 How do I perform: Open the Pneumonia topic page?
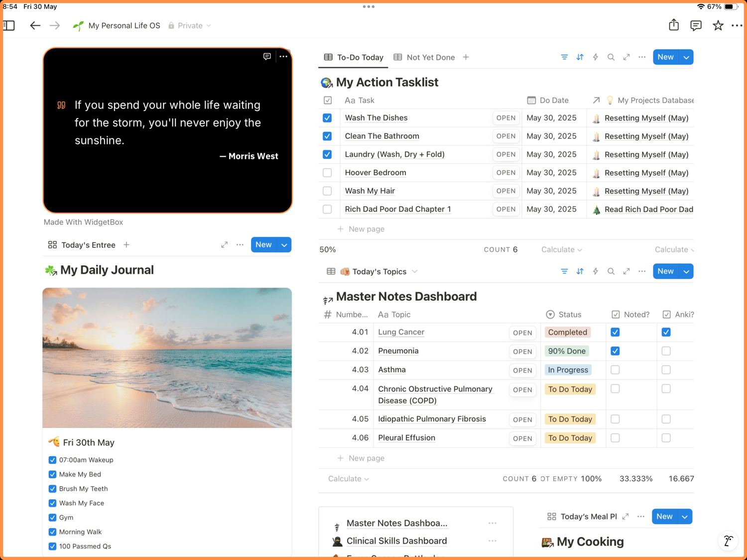coord(398,351)
